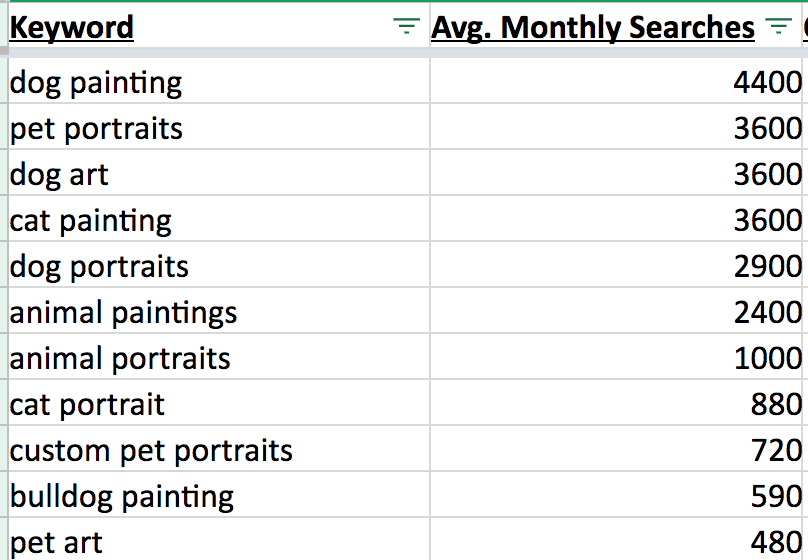
Task: Select the 'pet art' cell
Action: click(x=219, y=539)
